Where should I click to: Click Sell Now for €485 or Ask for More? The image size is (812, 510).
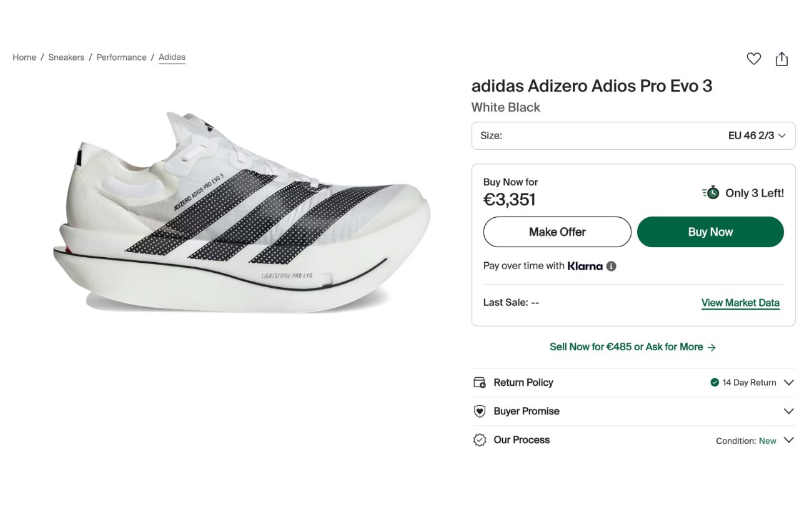(633, 346)
